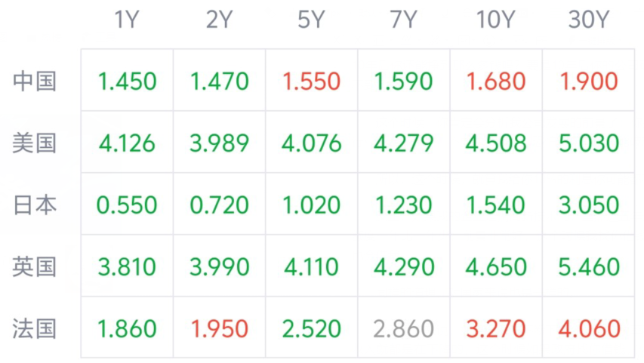
Task: Select the 1Y column header
Action: 127,20
